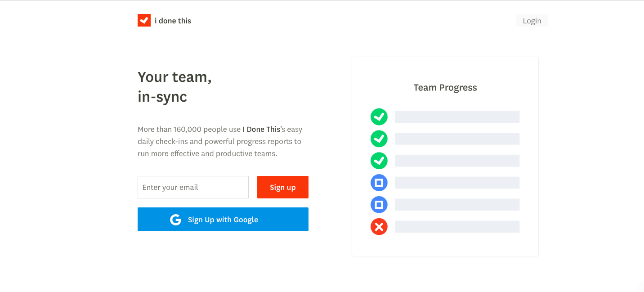
Task: Click the second blue square status icon
Action: click(x=379, y=205)
